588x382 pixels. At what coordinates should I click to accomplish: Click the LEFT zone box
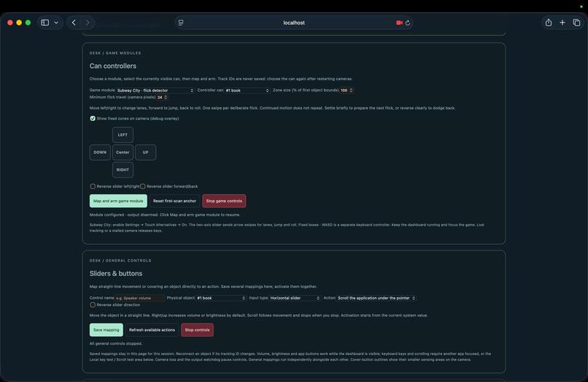[123, 135]
